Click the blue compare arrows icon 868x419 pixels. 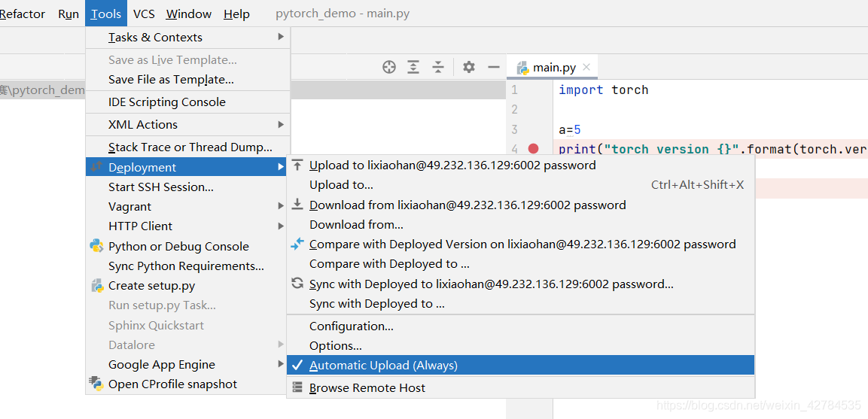[x=298, y=244]
